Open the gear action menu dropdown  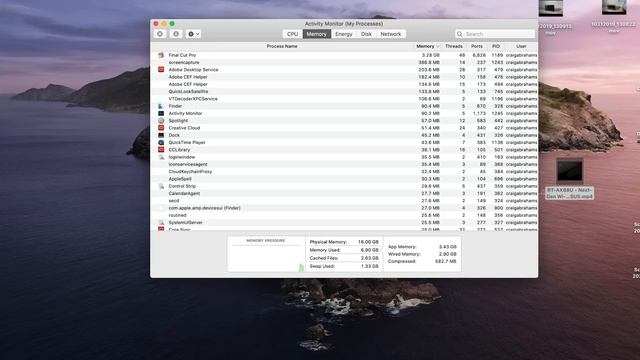pos(193,34)
